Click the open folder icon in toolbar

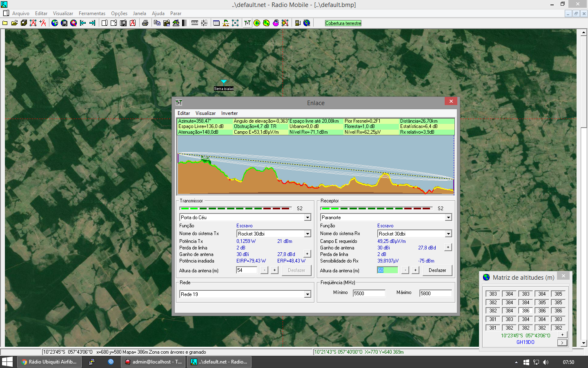click(14, 23)
